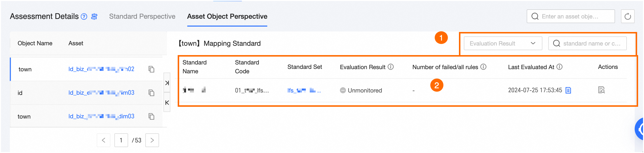Click the view details icon in Actions
The image size is (644, 153).
tap(601, 90)
